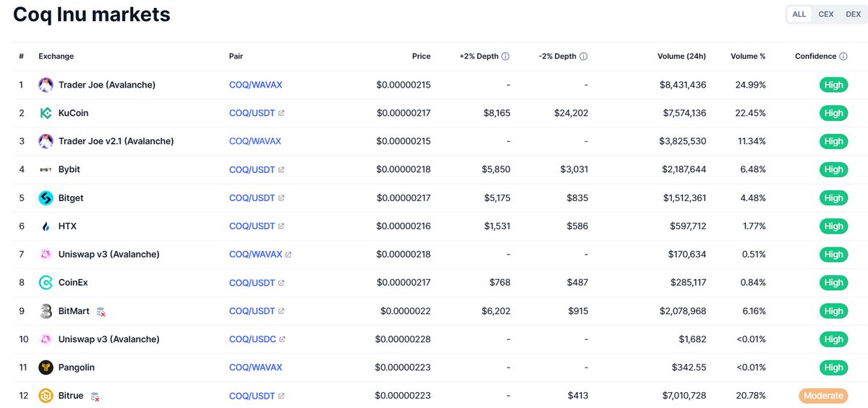The width and height of the screenshot is (868, 408).
Task: Click the Bybit exchange logo
Action: [46, 169]
